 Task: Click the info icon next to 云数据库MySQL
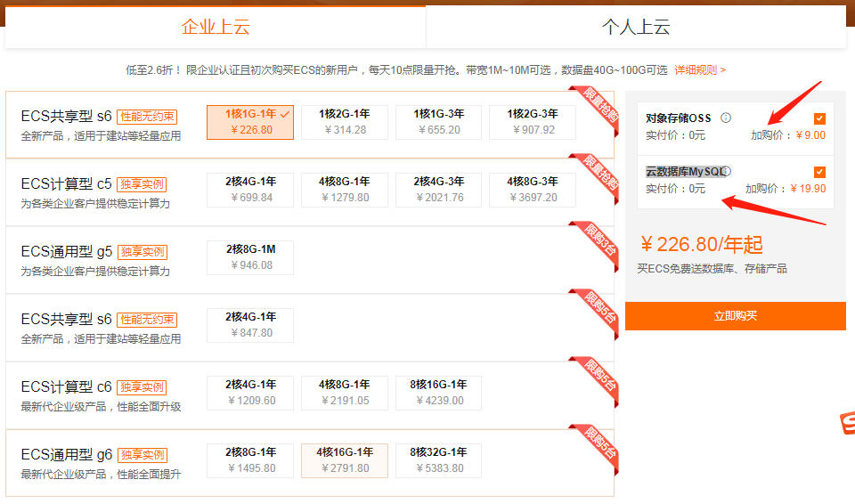tap(726, 171)
